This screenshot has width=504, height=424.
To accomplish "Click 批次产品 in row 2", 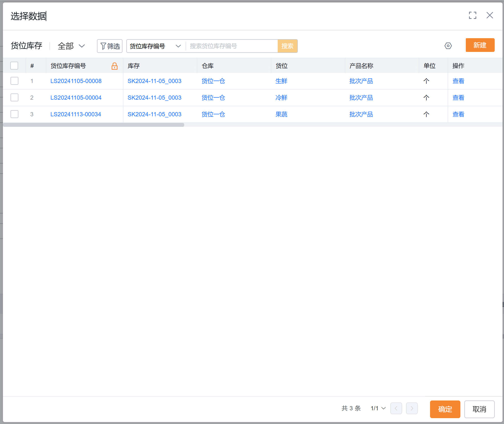I will 361,98.
